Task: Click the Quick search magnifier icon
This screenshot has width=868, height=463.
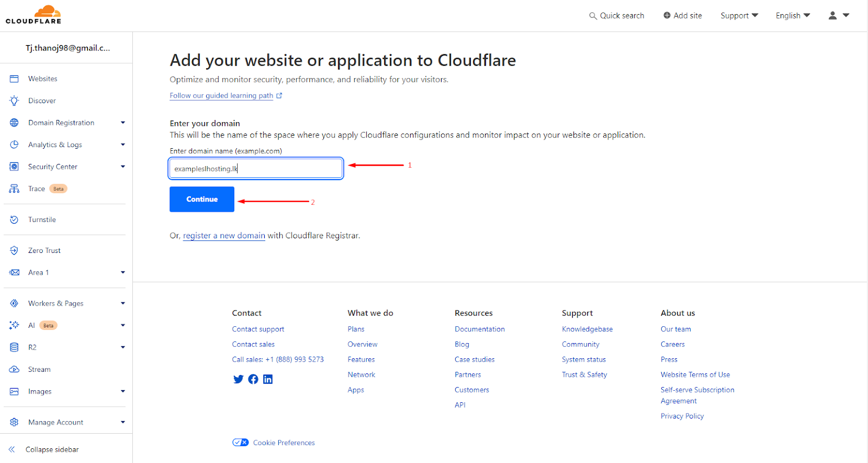Action: tap(593, 16)
